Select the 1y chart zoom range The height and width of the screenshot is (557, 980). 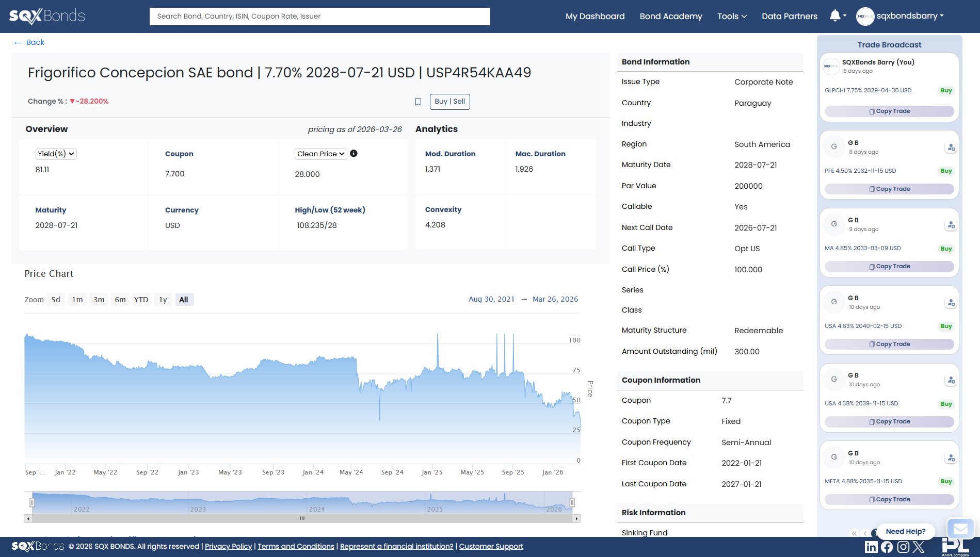(163, 300)
